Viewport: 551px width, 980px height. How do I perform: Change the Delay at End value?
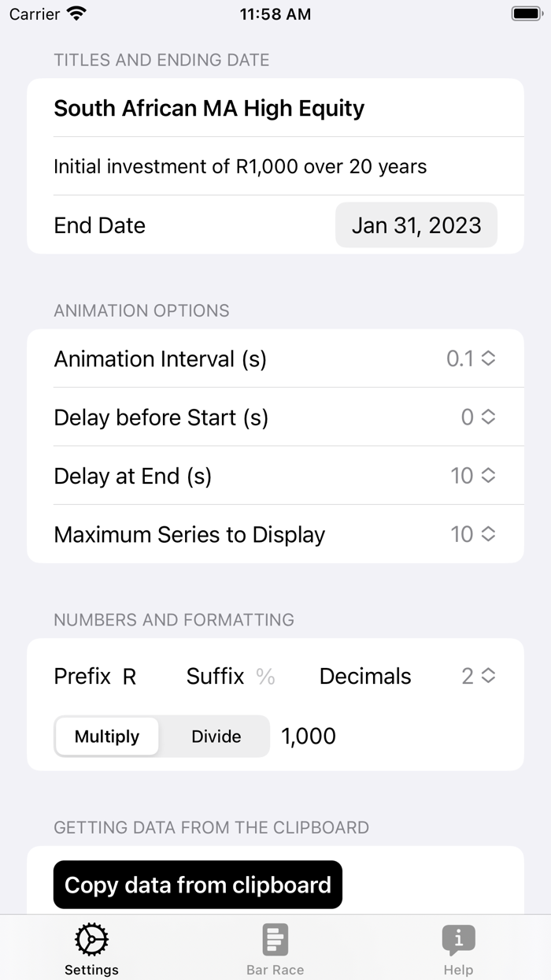[472, 476]
